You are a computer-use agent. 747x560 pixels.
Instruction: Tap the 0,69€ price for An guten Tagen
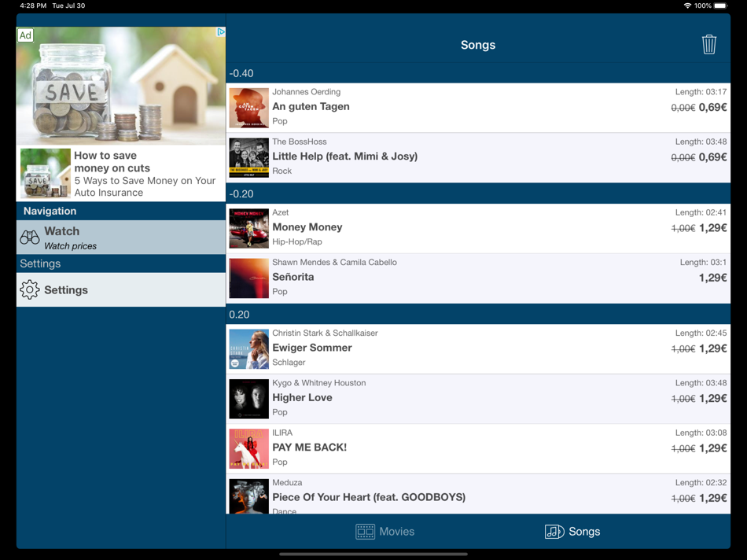tap(712, 108)
